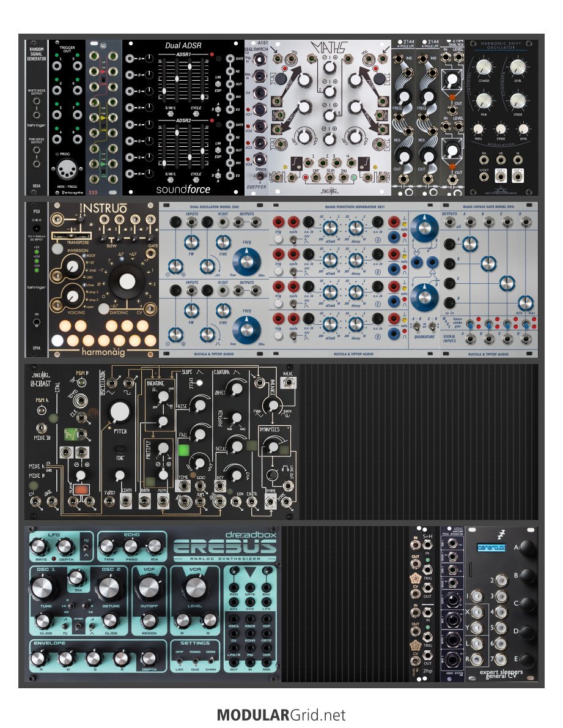563x728 pixels.
Task: Click the Pink Noise Output jack
Action: (x=37, y=150)
